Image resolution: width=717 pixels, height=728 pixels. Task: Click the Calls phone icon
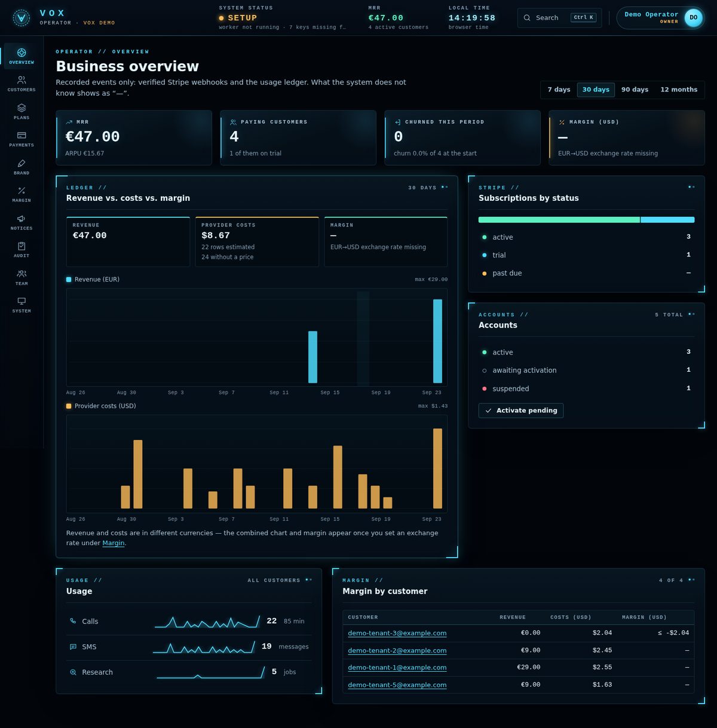73,622
